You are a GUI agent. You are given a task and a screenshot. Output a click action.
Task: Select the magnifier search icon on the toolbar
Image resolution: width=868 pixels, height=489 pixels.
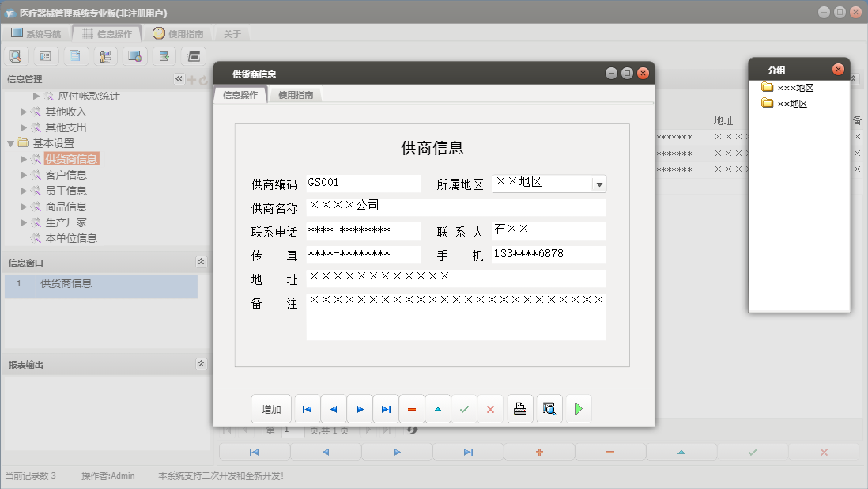click(x=16, y=55)
